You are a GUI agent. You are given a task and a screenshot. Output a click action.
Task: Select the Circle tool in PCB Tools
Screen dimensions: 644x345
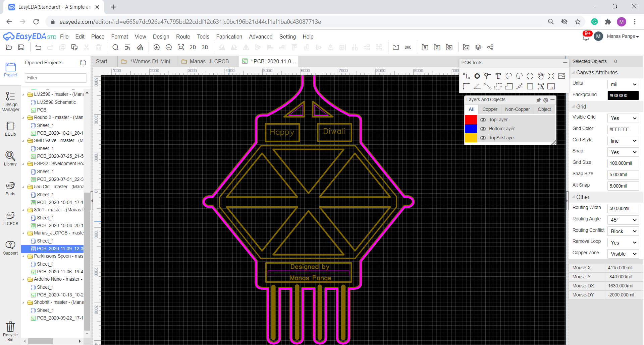click(530, 76)
